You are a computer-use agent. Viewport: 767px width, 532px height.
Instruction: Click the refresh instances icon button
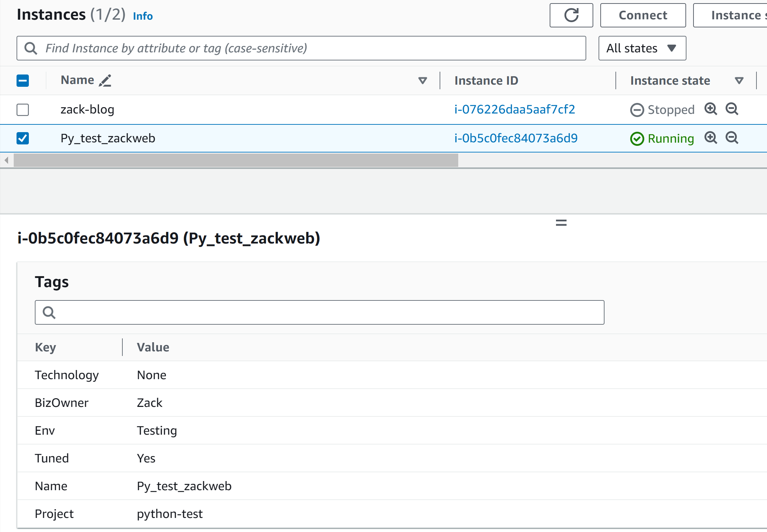point(571,15)
